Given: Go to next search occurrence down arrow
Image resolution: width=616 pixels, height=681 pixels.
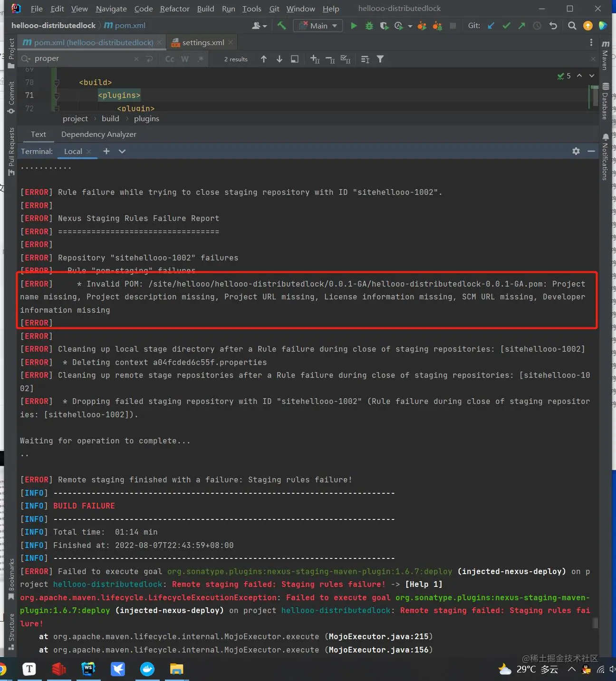Looking at the screenshot, I should pyautogui.click(x=279, y=59).
